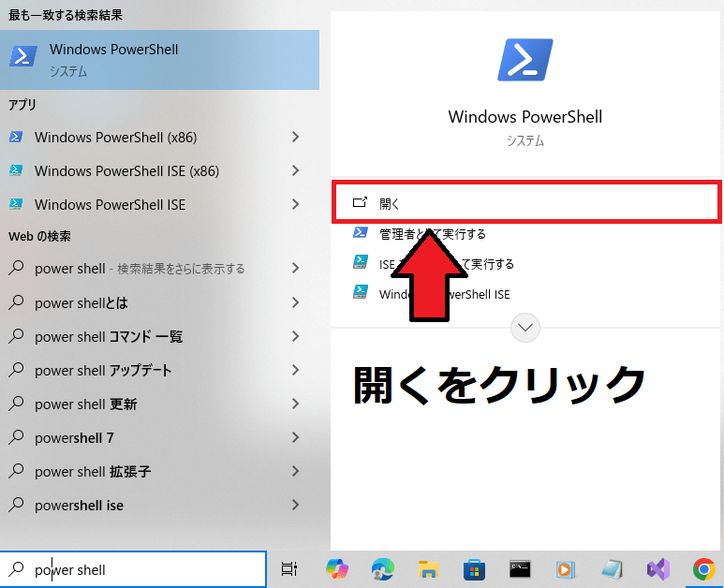Viewport: 724px width, 588px height.
Task: Click the Command Prompt taskbar icon
Action: pyautogui.click(x=521, y=569)
